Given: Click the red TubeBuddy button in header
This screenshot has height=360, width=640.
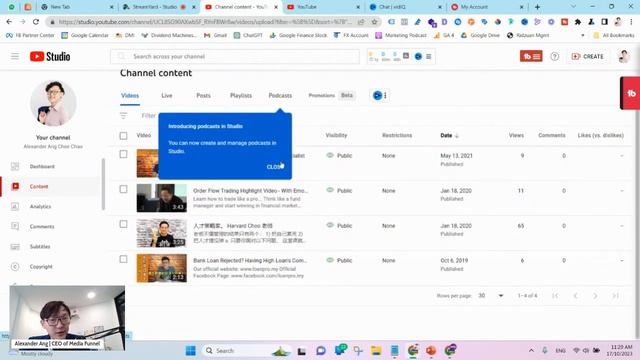Looking at the screenshot, I should 531,56.
